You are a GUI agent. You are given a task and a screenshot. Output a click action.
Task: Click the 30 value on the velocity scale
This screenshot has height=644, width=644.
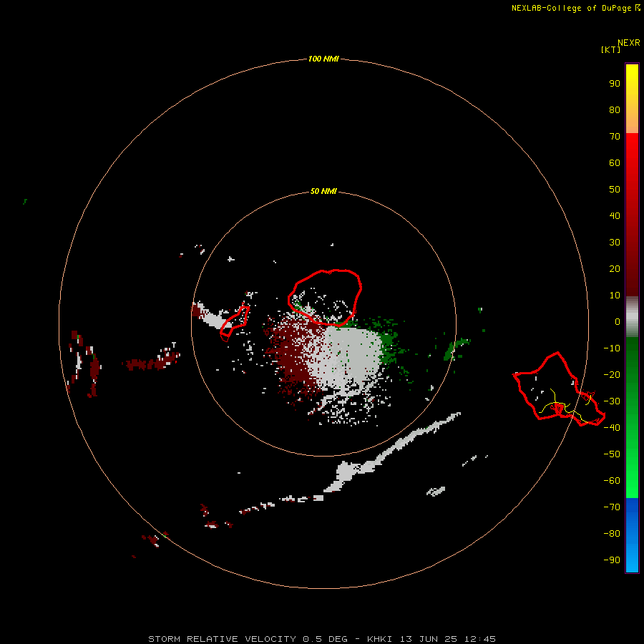[615, 243]
